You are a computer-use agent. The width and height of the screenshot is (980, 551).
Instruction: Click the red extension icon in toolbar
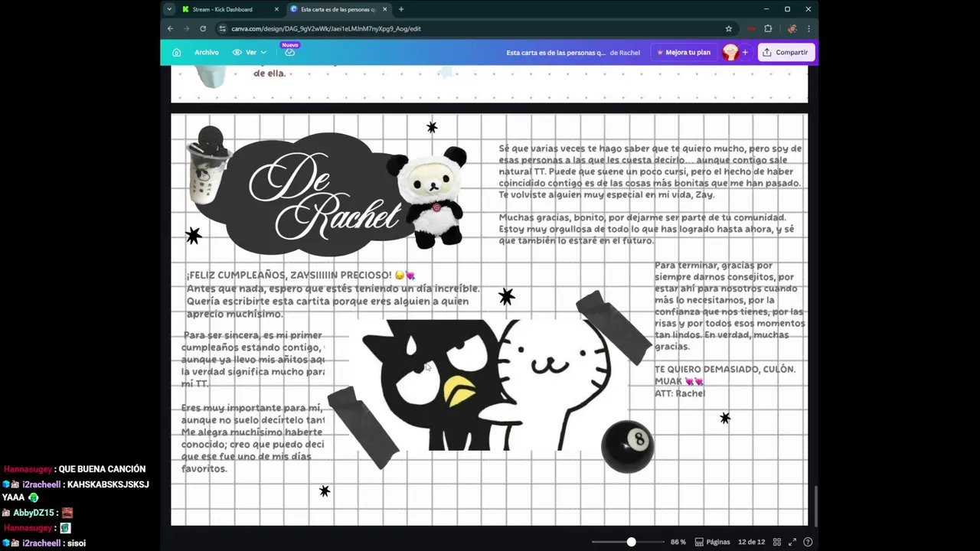pos(752,28)
